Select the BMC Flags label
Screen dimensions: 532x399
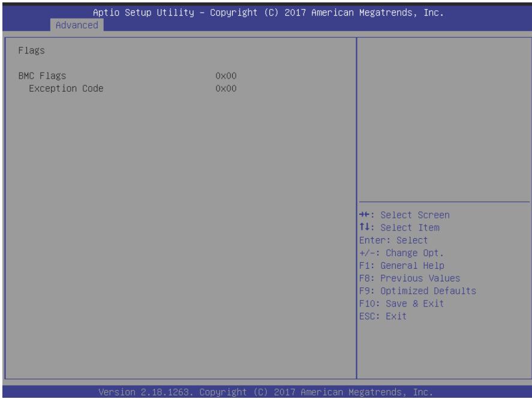(42, 76)
